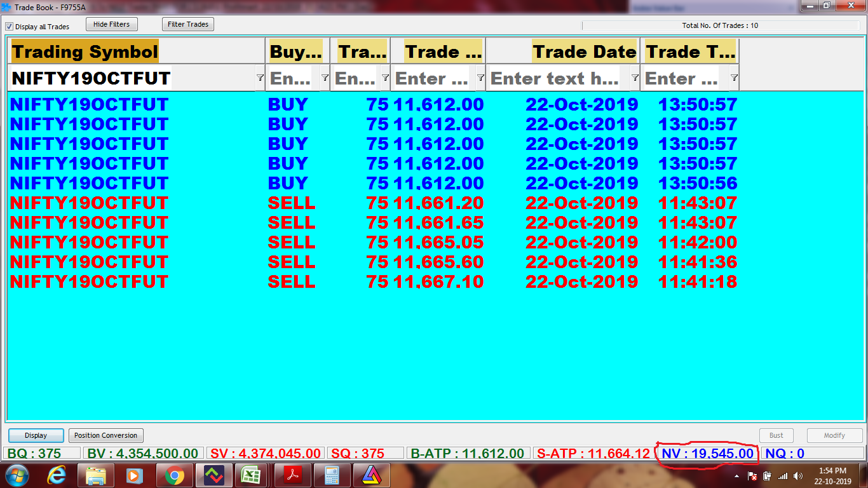Open Windows Explorer folder icon in taskbar

tap(96, 475)
